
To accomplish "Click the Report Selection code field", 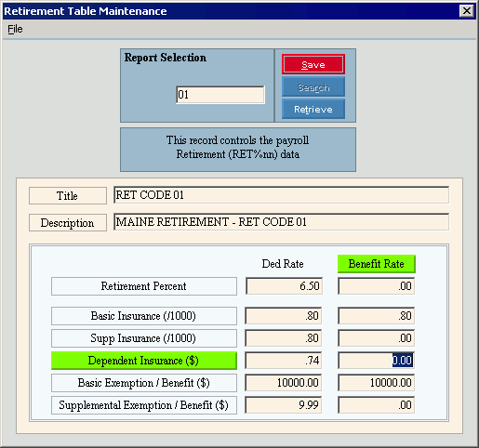I will (x=220, y=95).
